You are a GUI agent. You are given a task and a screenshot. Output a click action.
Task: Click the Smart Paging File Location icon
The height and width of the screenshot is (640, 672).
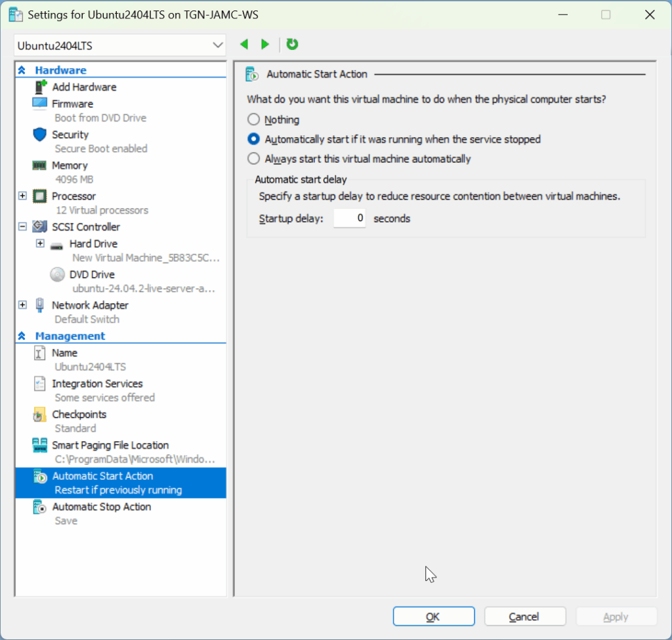[x=40, y=446]
